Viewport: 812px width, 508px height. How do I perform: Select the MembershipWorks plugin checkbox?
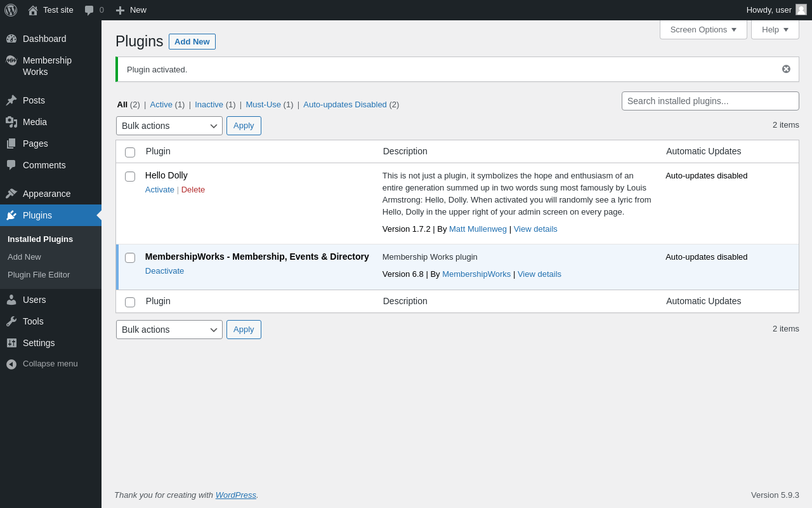(130, 258)
